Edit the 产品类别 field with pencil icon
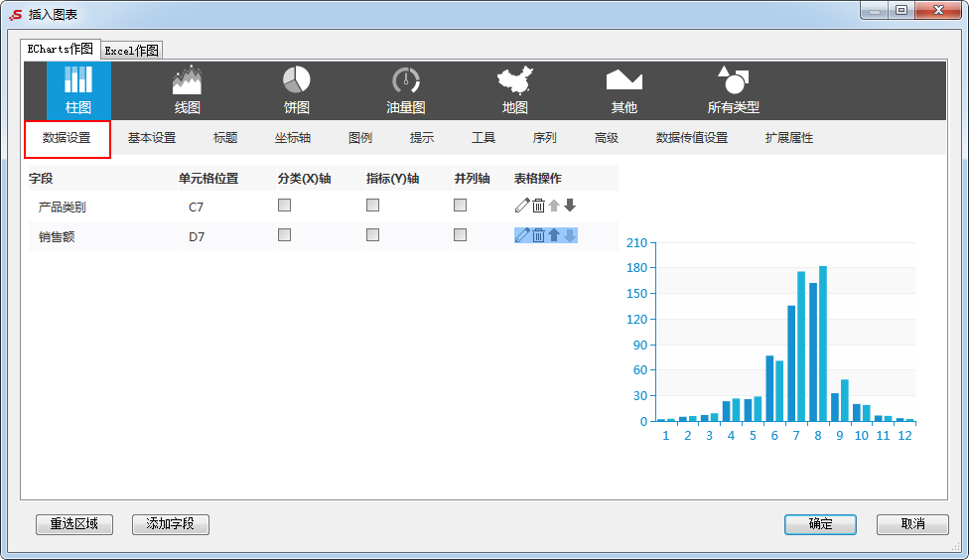The width and height of the screenshot is (969, 560). tap(522, 206)
